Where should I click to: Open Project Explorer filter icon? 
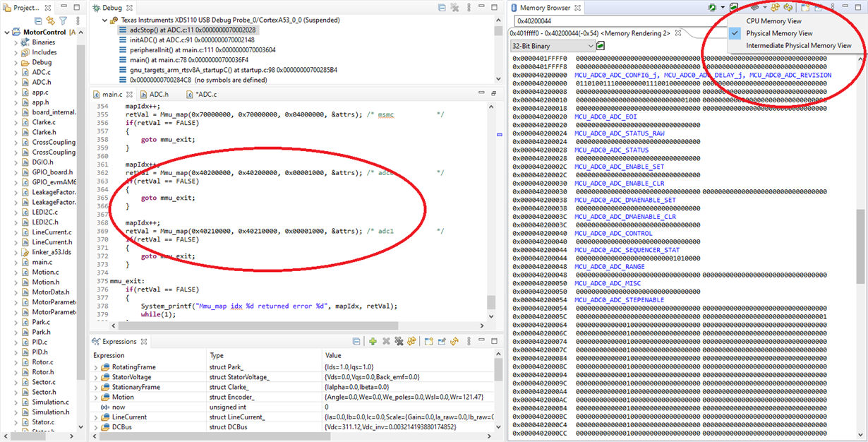(63, 21)
